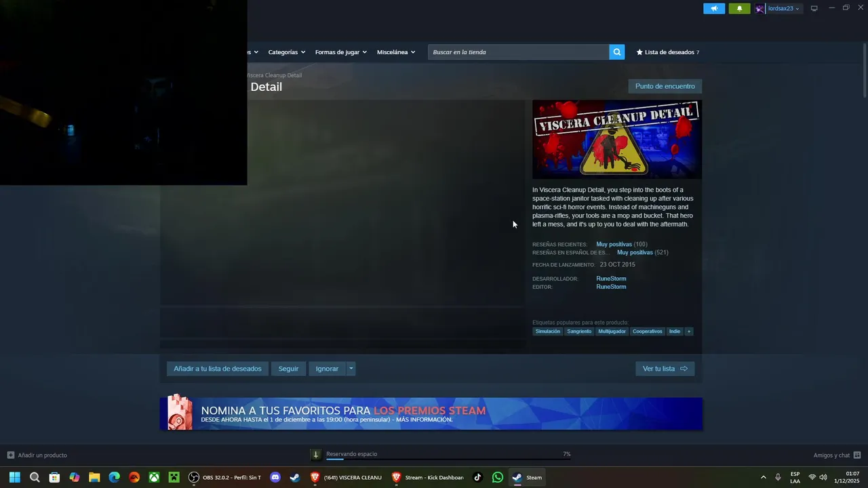868x488 pixels.
Task: Open the lordsax23 account dropdown
Action: (783, 8)
